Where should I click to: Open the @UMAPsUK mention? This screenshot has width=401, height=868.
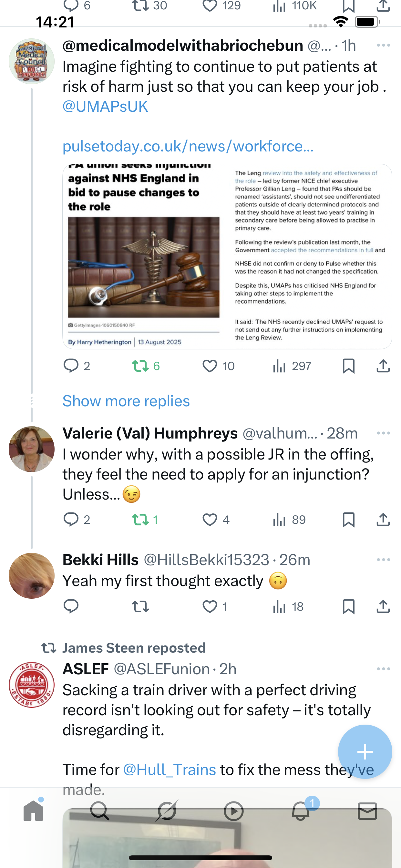(x=105, y=107)
